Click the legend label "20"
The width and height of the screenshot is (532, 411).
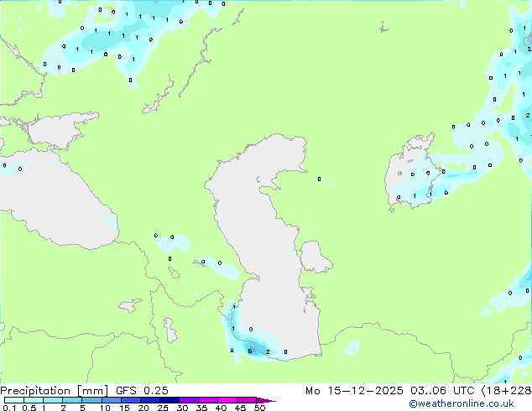tap(143, 408)
